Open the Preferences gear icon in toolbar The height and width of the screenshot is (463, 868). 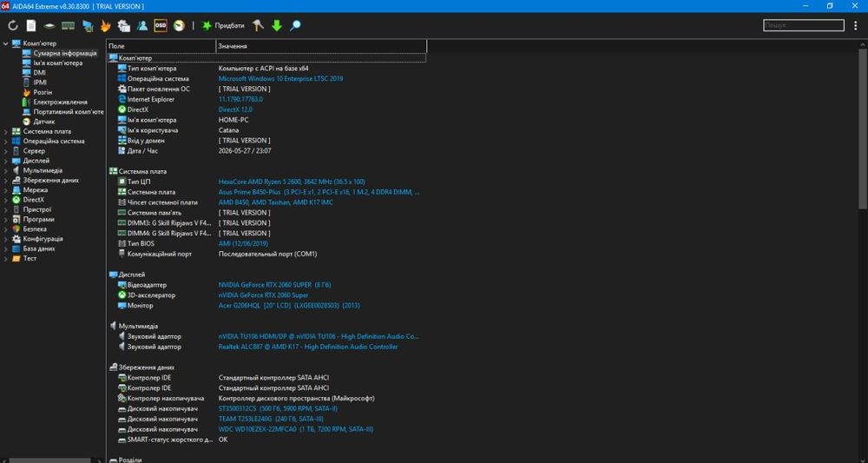pos(124,25)
